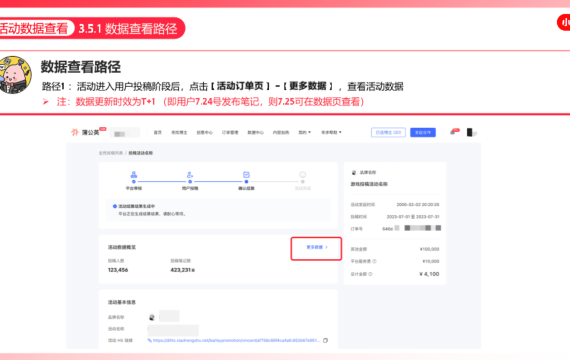Click the 平台审核 step stamp icon
The image size is (570, 360).
coord(134,175)
